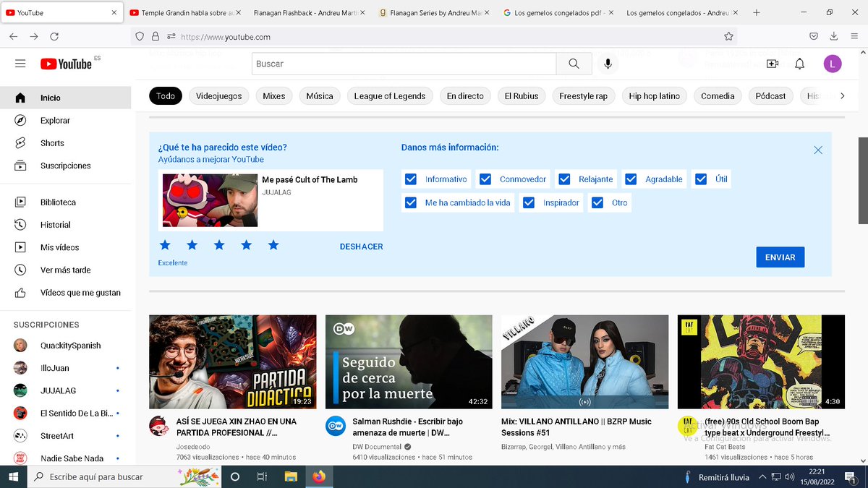Open the YouTube hamburger guide menu
This screenshot has height=488, width=868.
click(x=20, y=64)
